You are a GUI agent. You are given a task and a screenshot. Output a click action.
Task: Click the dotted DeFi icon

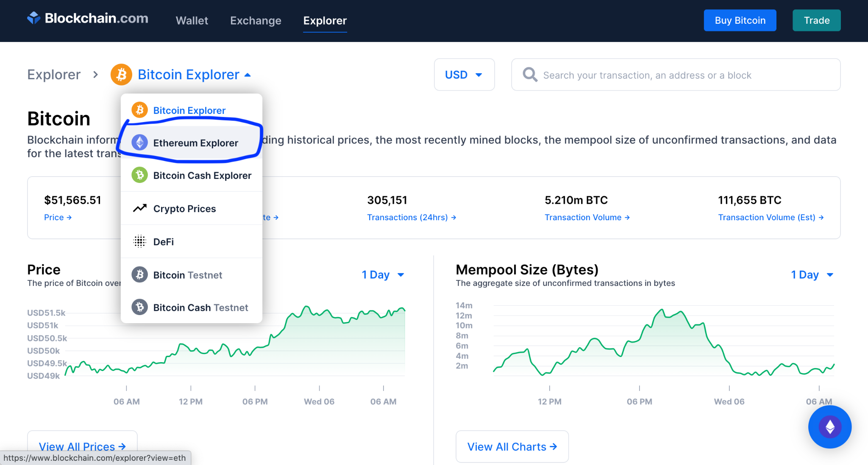(x=139, y=241)
